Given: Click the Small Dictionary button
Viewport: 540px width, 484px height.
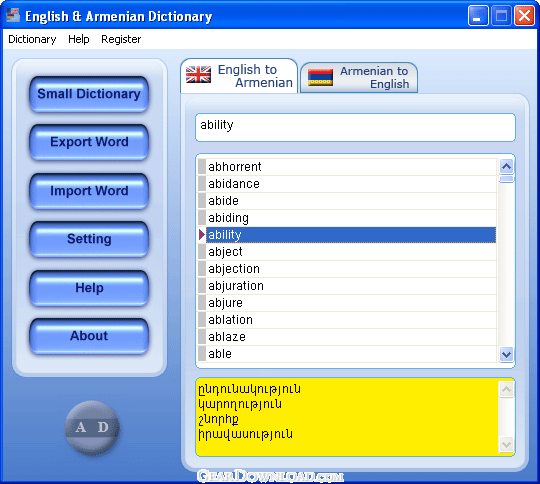Looking at the screenshot, I should [89, 94].
